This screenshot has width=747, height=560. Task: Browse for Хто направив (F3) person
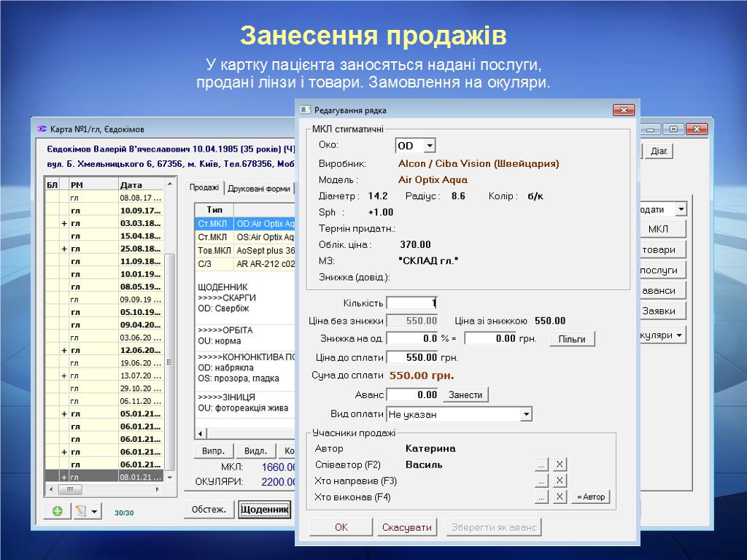(x=541, y=481)
